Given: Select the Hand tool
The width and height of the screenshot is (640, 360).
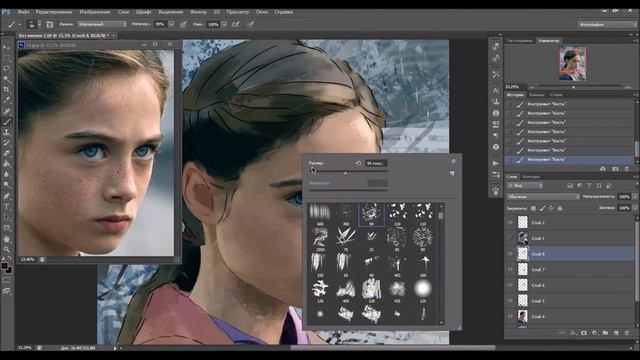Looking at the screenshot, I should pyautogui.click(x=7, y=239).
